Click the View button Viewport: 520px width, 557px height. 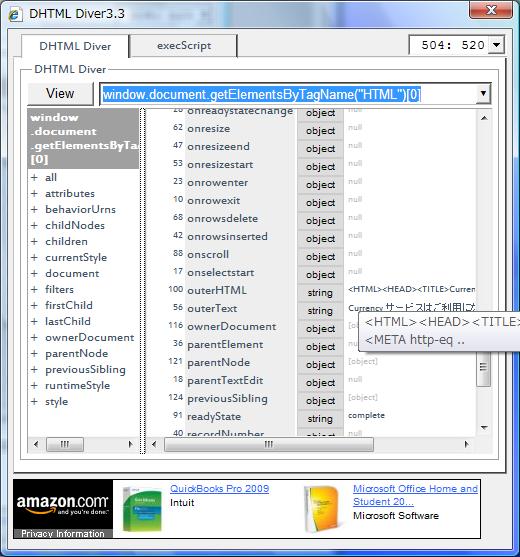(60, 94)
